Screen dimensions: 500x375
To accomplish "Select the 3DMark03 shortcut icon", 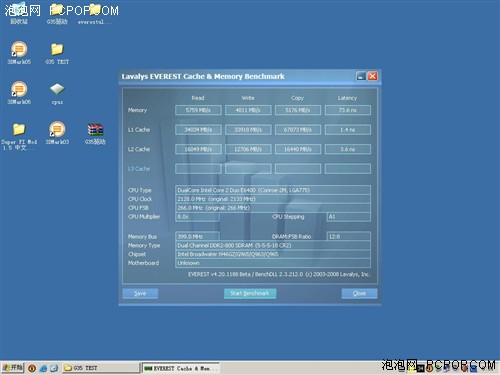I will [57, 133].
